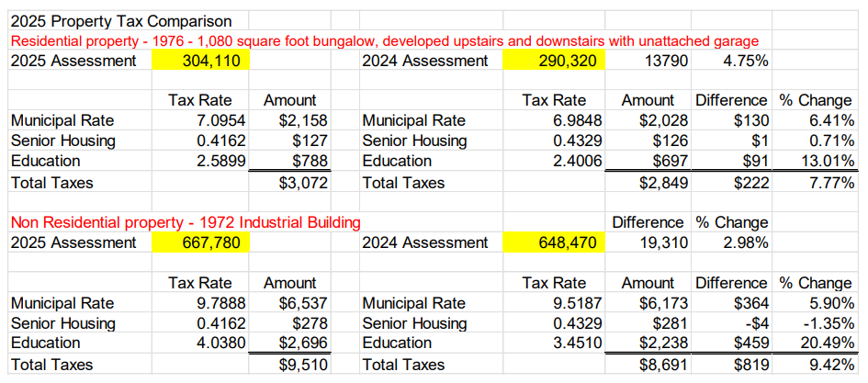Click the $788 education amount
Screen dimensions: 868x383
(311, 161)
